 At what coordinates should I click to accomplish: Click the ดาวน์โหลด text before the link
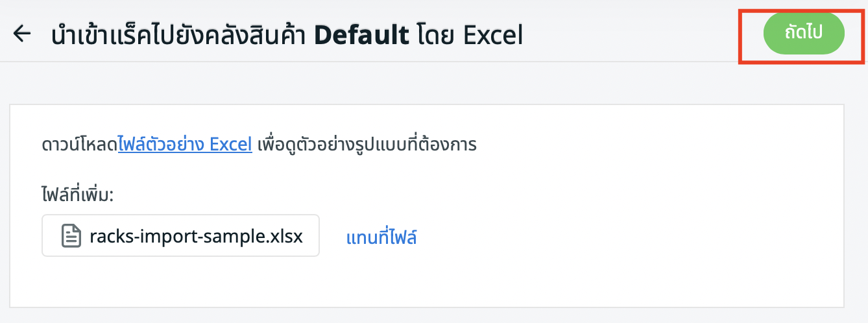pyautogui.click(x=78, y=144)
